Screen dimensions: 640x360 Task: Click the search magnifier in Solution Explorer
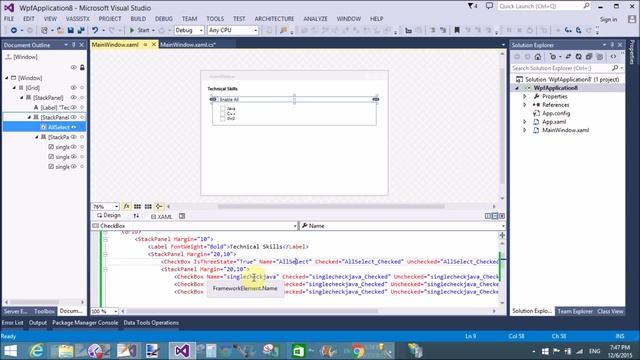point(615,68)
